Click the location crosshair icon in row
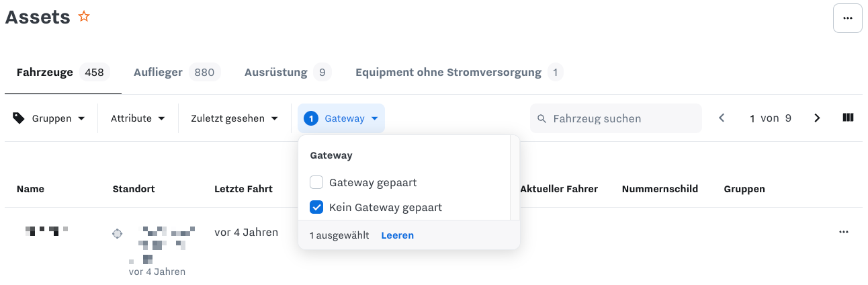868x285 pixels. click(118, 233)
